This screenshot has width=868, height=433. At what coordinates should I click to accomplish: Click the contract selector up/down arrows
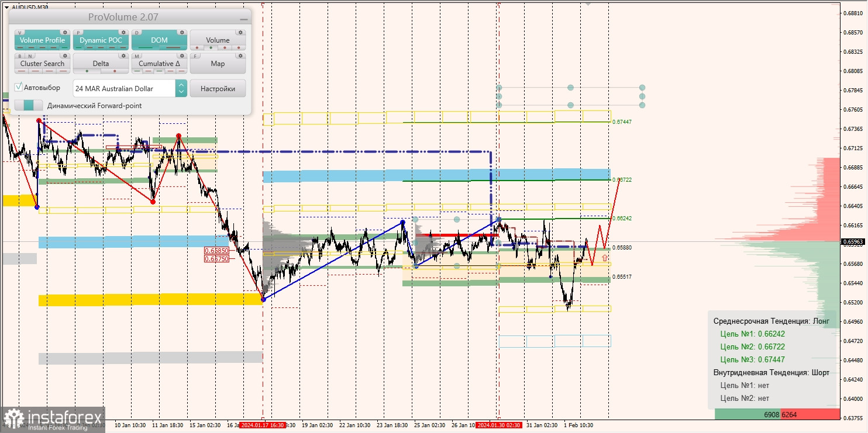(x=181, y=89)
